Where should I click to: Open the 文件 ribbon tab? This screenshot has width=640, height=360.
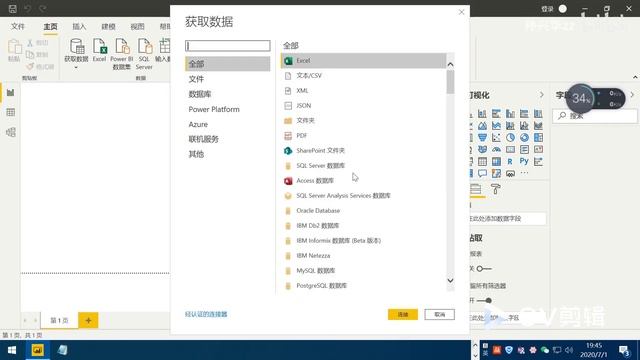18,27
